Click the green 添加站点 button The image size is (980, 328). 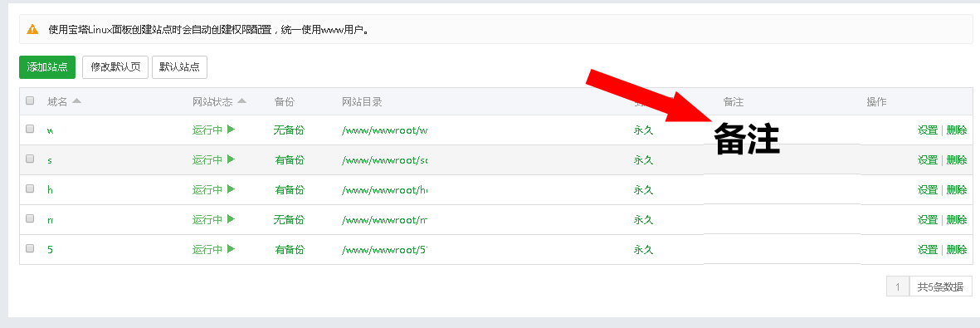47,67
